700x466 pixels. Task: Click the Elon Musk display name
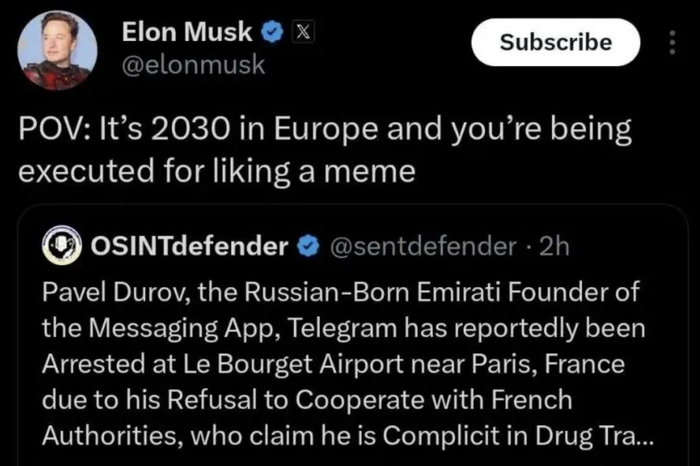click(x=186, y=31)
